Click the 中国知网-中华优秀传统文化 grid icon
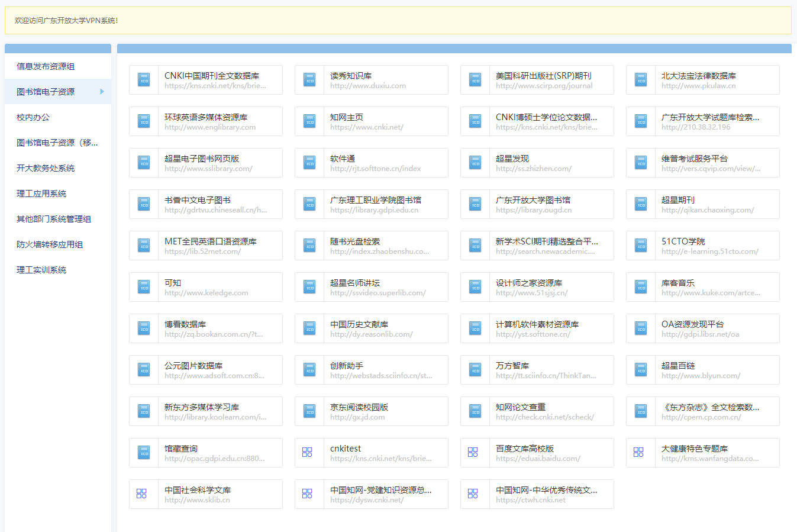 [473, 494]
